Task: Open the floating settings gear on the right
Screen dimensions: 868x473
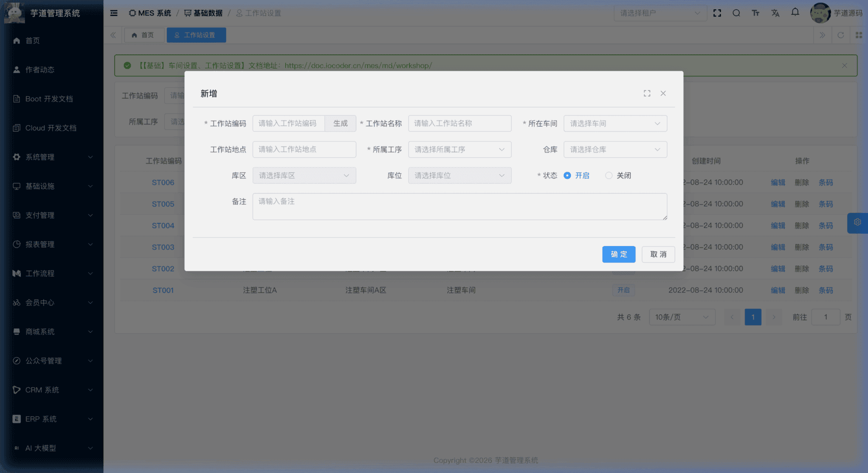Action: tap(858, 223)
